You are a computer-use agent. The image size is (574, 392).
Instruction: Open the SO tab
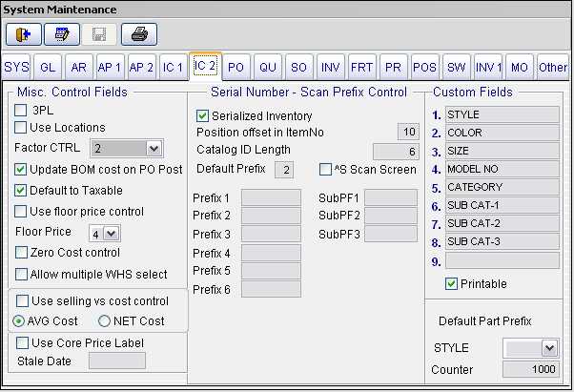(298, 68)
